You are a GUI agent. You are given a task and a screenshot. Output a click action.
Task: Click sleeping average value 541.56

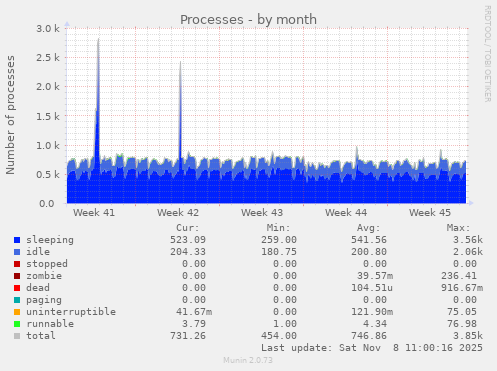[369, 240]
